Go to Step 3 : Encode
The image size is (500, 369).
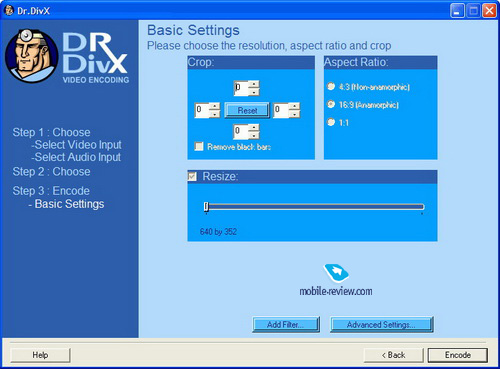51,191
